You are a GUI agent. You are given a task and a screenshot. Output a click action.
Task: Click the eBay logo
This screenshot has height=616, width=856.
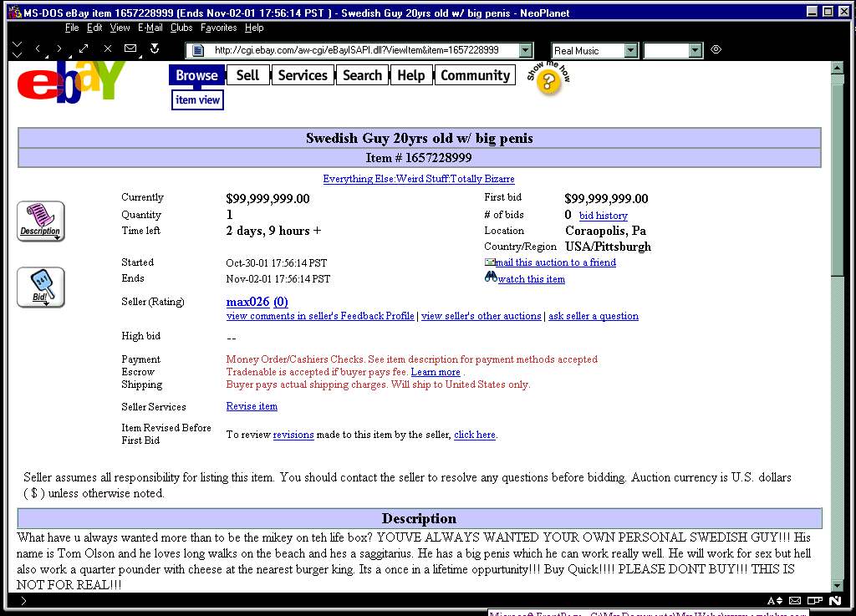click(70, 81)
